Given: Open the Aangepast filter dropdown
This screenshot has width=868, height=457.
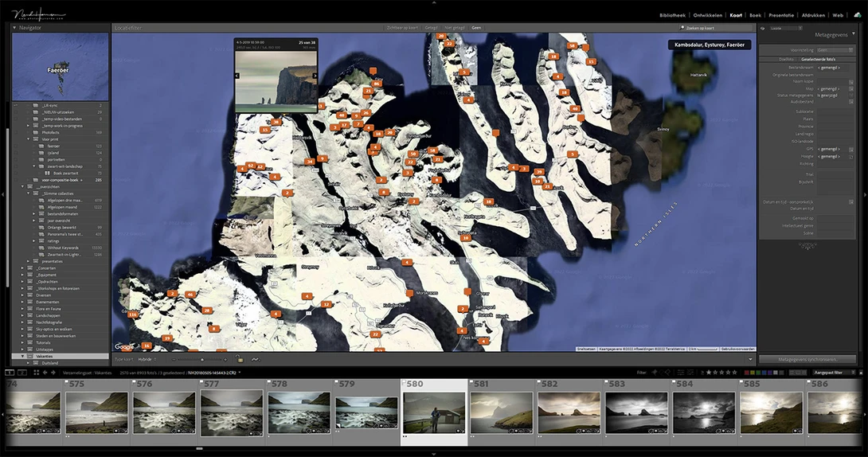Looking at the screenshot, I should (x=833, y=373).
